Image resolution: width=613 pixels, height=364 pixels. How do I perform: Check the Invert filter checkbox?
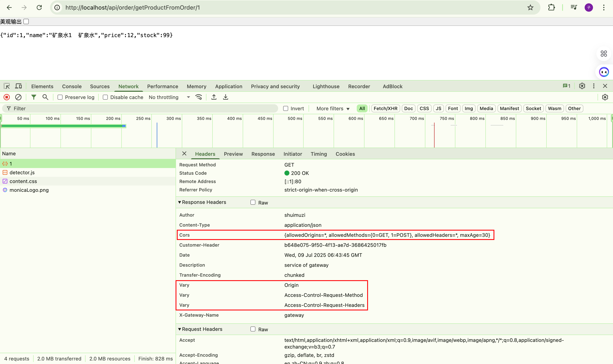pyautogui.click(x=285, y=108)
